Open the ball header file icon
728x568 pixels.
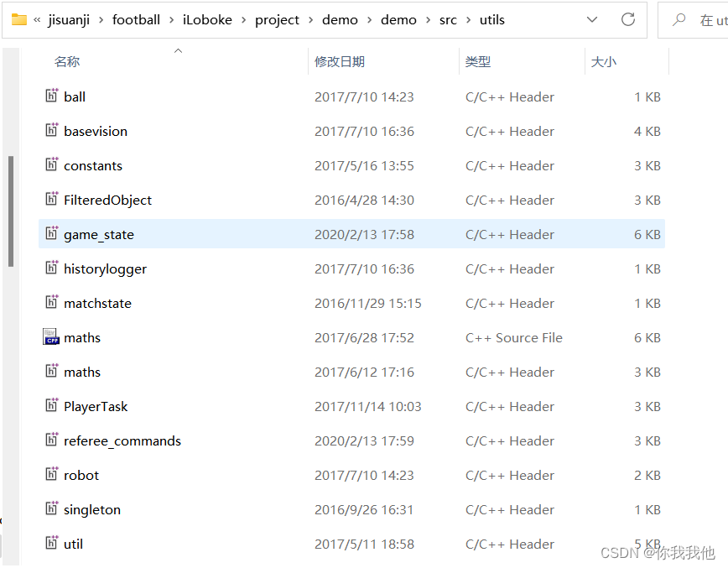click(51, 96)
